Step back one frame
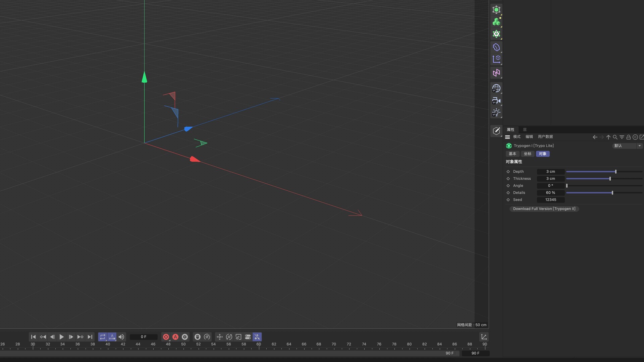The width and height of the screenshot is (644, 362). [x=52, y=337]
